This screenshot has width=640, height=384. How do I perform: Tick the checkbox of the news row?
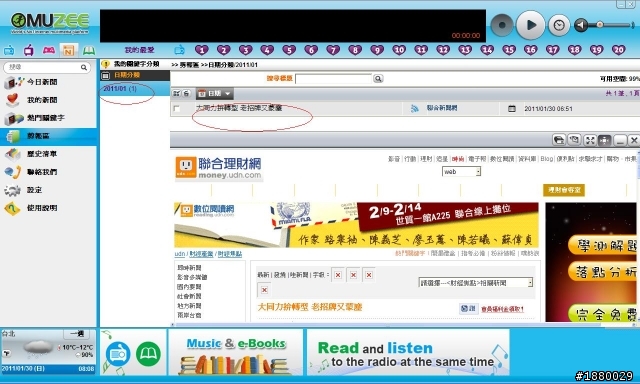click(177, 109)
